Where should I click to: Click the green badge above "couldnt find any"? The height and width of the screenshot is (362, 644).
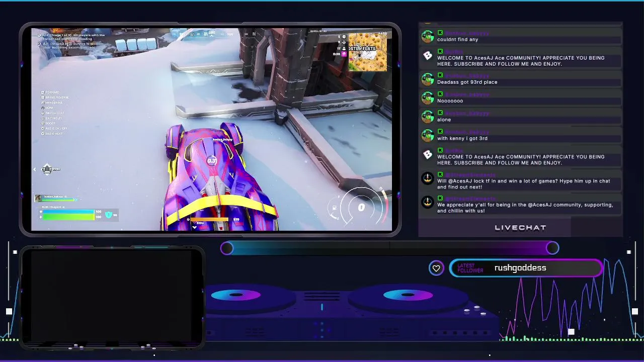pos(440,33)
